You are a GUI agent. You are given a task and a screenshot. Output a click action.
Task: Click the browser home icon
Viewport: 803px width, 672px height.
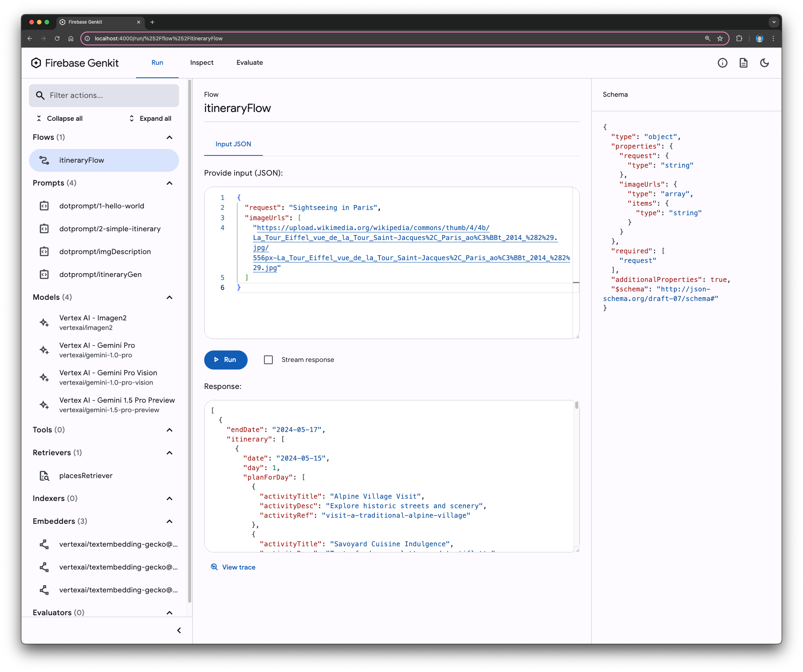pos(71,38)
